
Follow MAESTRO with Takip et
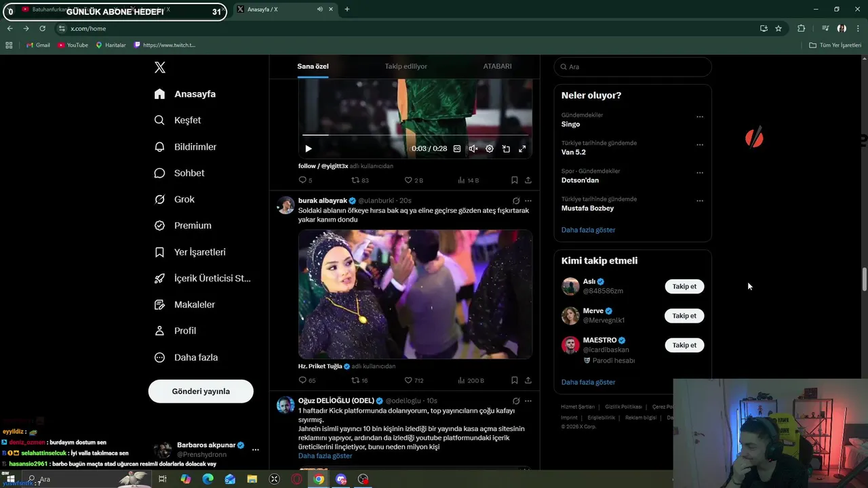(684, 345)
